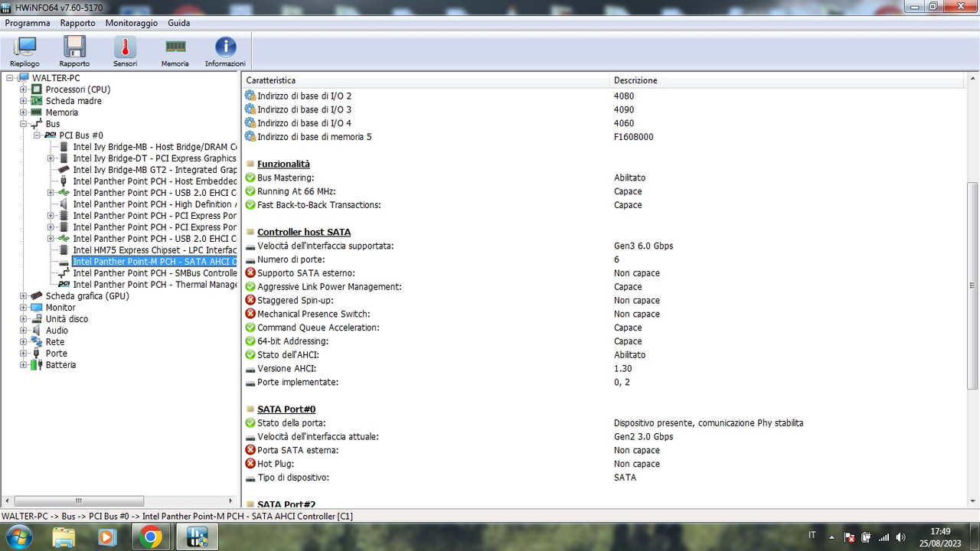Select Intel Panther Point PCH High Definition item

[x=155, y=204]
